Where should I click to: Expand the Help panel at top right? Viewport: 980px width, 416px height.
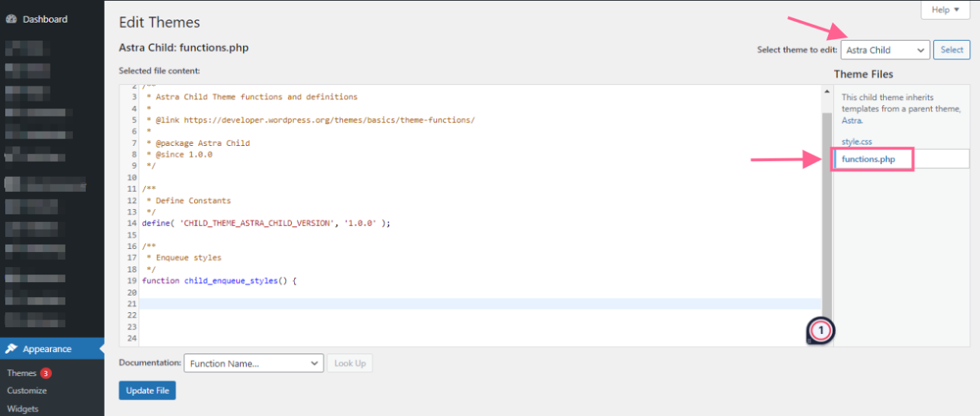pos(945,10)
